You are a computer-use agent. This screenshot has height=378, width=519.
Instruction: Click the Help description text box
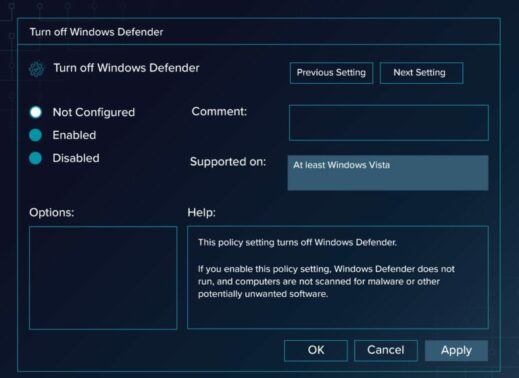[338, 277]
